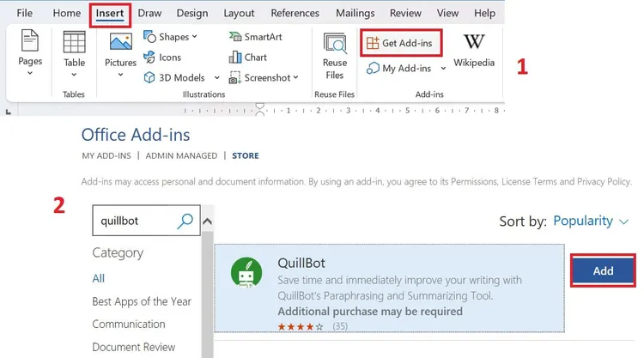The width and height of the screenshot is (644, 358).
Task: Click the search magnifier icon
Action: (185, 221)
